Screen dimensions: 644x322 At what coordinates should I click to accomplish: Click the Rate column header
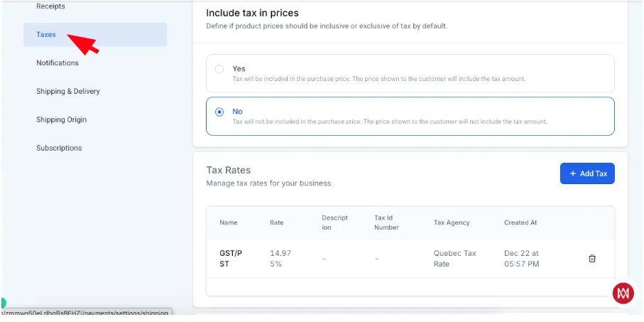tap(277, 222)
